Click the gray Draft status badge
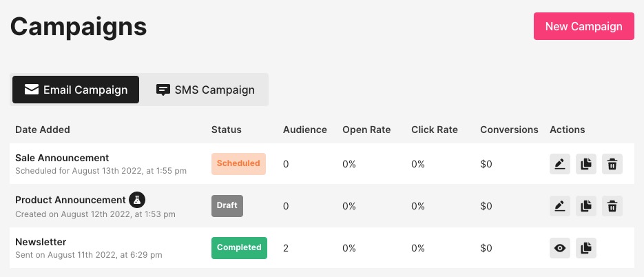Image resolution: width=644 pixels, height=277 pixels. pos(227,205)
